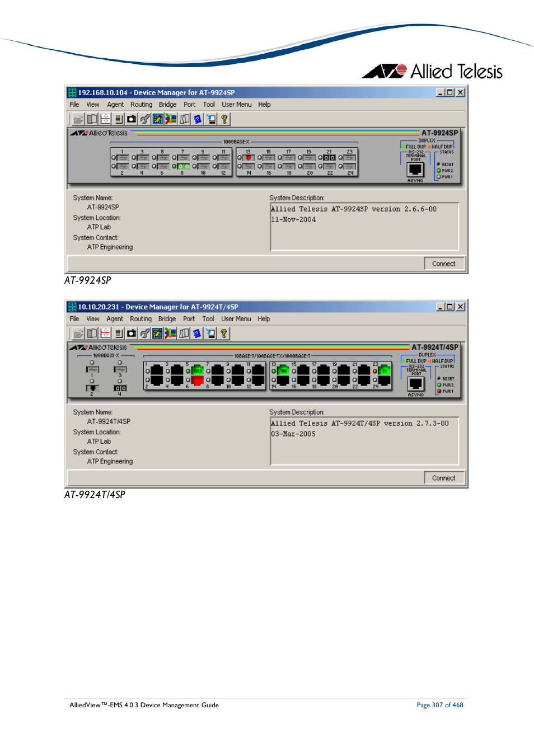This screenshot has height=756, width=534.
Task: Click System Description box in AT-9924T/4SP window
Action: (364, 441)
